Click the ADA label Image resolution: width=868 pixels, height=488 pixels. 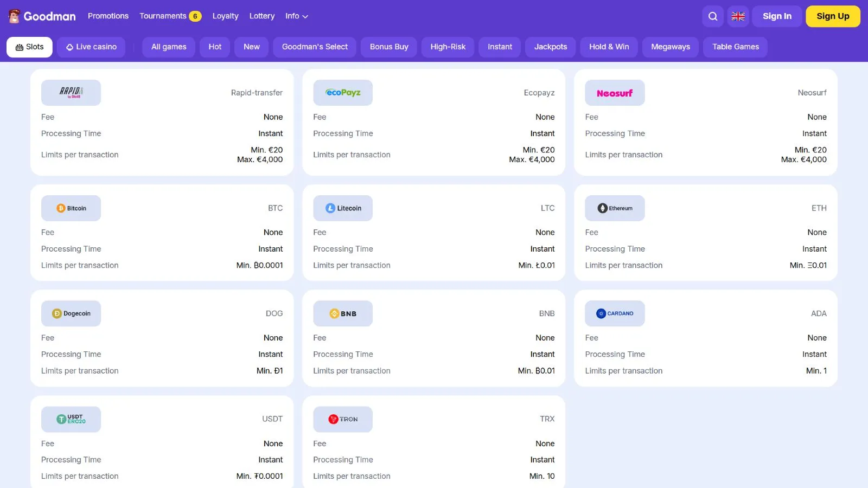(x=819, y=313)
